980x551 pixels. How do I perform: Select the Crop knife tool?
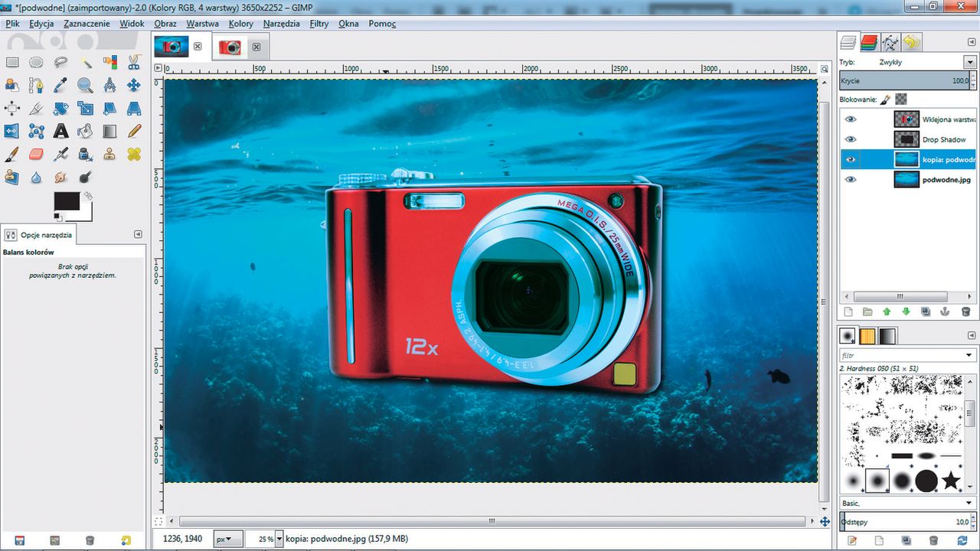[x=36, y=108]
